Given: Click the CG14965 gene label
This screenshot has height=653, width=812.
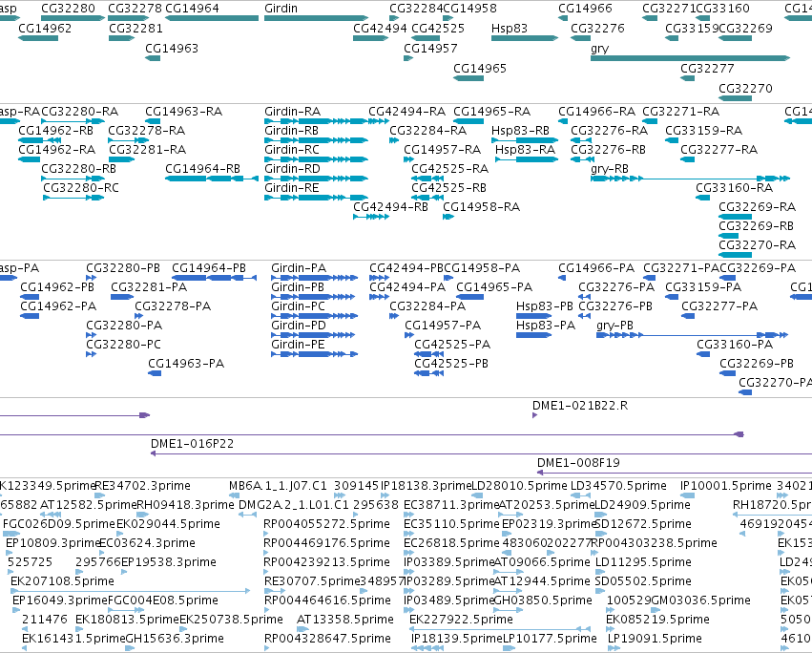Looking at the screenshot, I should coord(480,69).
